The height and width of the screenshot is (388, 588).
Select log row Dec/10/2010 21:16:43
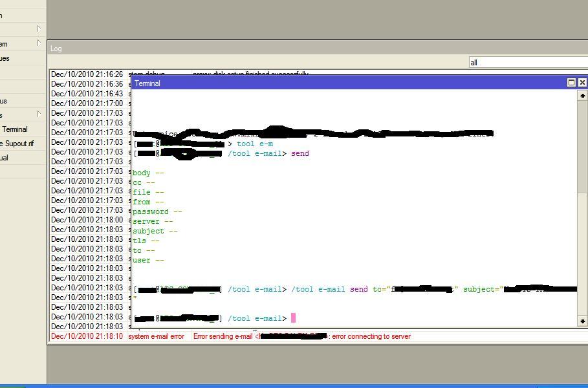tap(87, 94)
